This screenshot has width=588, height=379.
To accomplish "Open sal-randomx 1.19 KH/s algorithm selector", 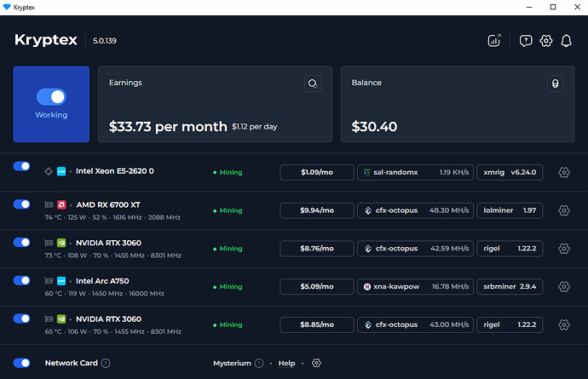I will [x=416, y=172].
